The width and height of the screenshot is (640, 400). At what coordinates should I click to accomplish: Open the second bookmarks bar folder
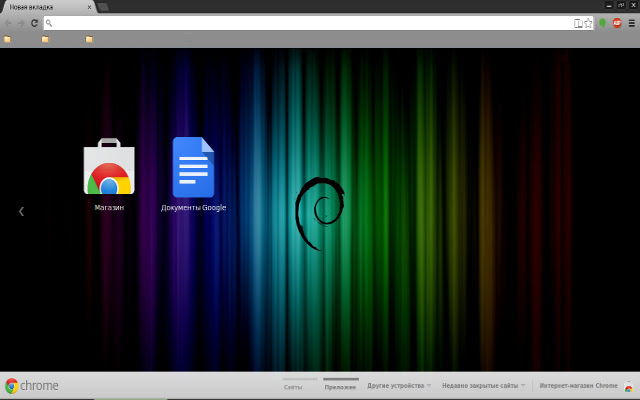[x=45, y=39]
